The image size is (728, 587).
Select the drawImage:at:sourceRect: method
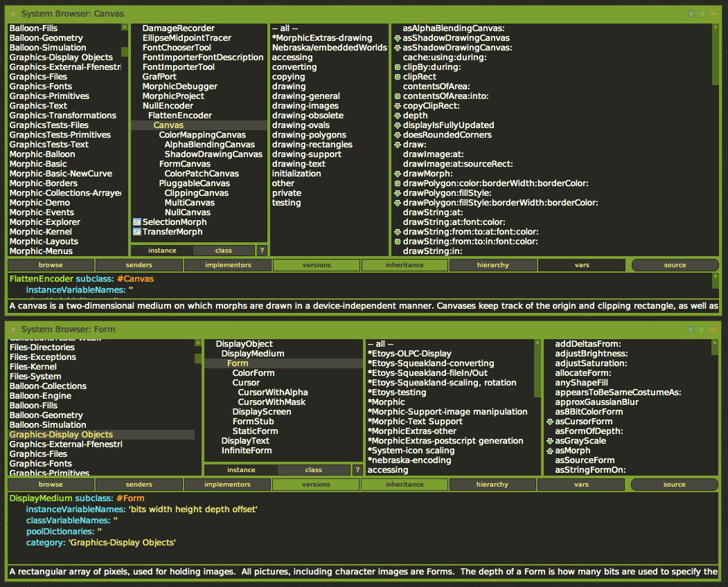(x=458, y=164)
